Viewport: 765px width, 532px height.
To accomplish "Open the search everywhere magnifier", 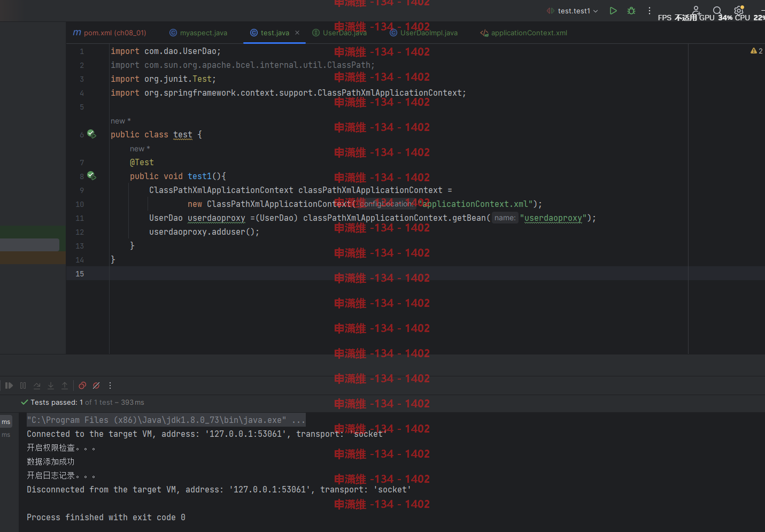I will point(717,11).
